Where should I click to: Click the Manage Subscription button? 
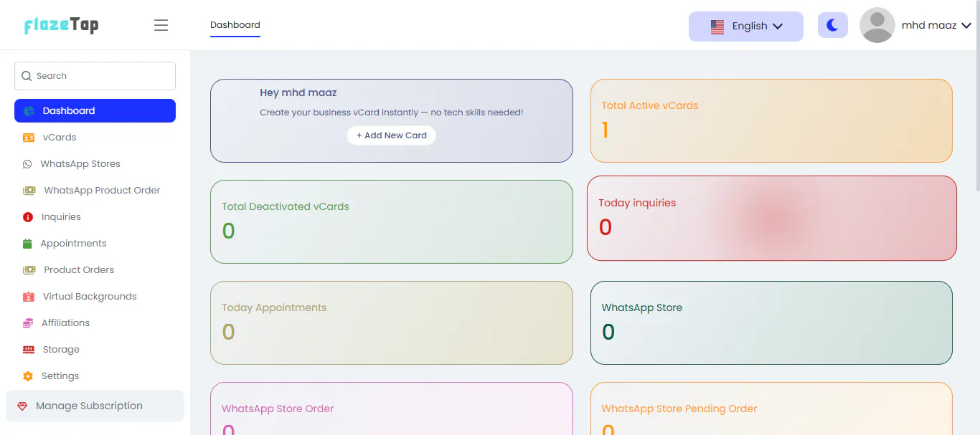[95, 406]
